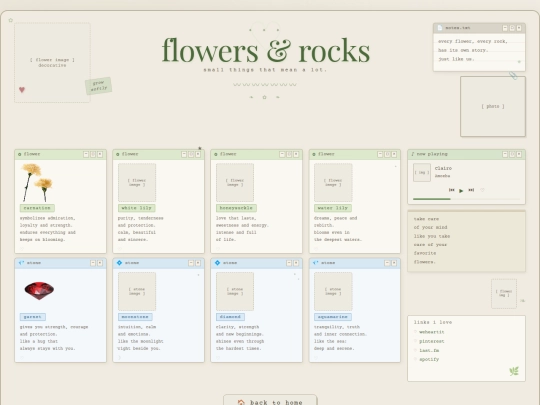Click the pink heart on decorative flower card
This screenshot has width=540, height=405.
(22, 90)
